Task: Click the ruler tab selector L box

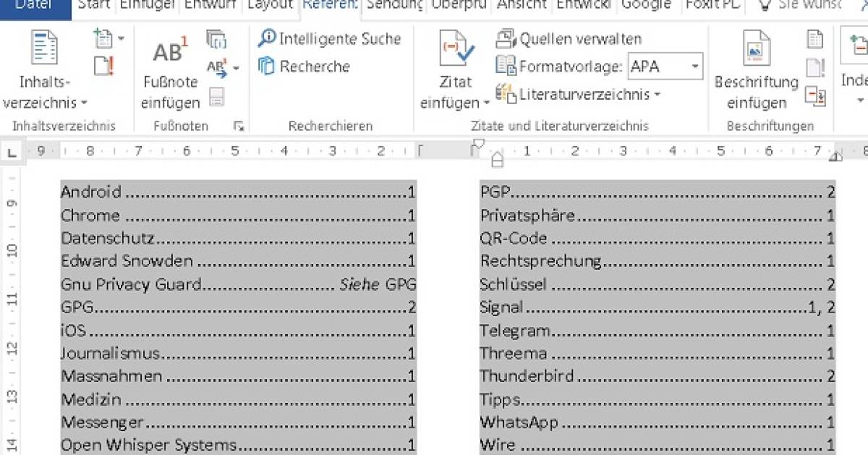Action: 12,153
